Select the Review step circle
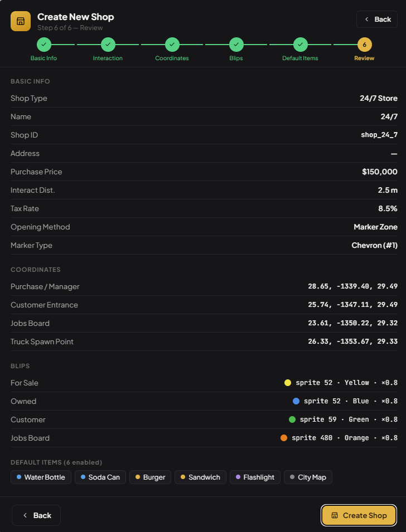The image size is (406, 532). tap(365, 45)
